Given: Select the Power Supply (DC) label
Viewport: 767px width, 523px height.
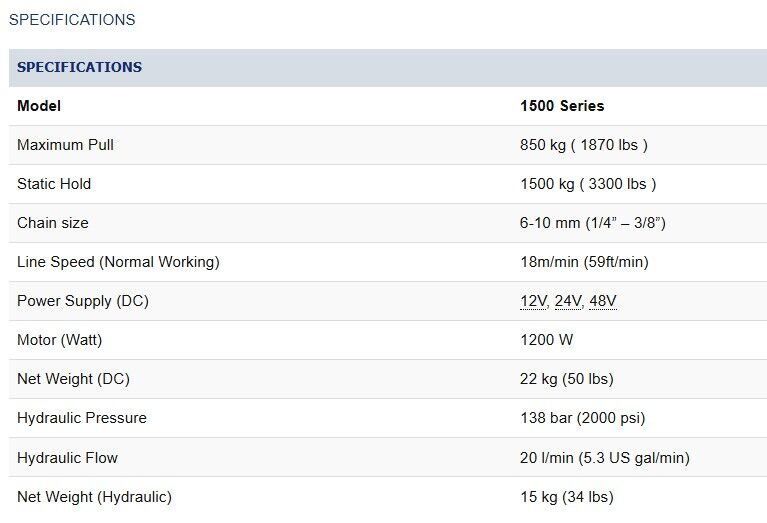Looking at the screenshot, I should click(83, 301).
